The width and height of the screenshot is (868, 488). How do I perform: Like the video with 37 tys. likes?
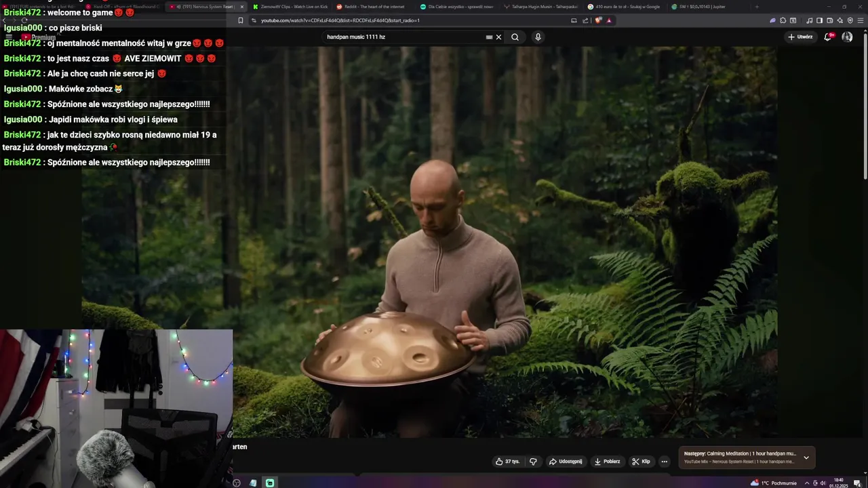tap(507, 462)
